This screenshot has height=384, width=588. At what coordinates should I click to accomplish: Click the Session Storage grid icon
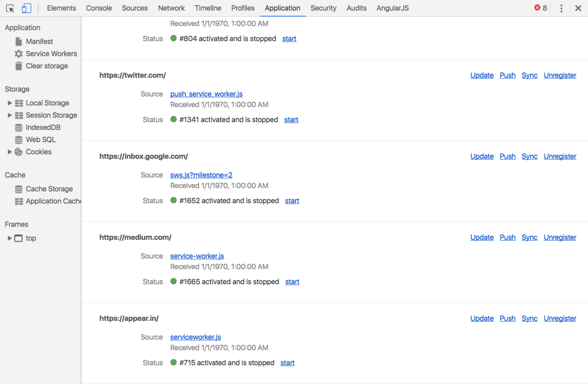(x=19, y=116)
